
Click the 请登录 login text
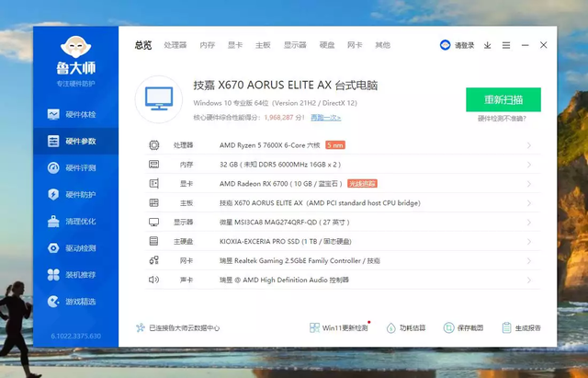(x=464, y=45)
